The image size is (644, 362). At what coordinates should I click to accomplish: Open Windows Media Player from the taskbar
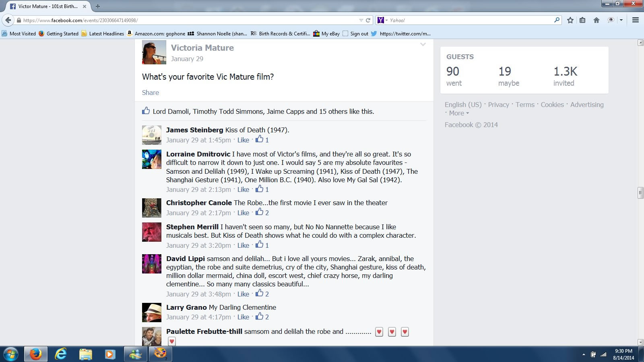click(x=109, y=354)
